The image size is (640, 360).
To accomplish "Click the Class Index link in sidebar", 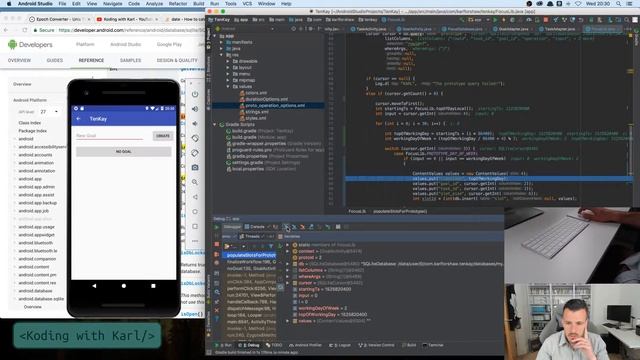I will 30,123.
